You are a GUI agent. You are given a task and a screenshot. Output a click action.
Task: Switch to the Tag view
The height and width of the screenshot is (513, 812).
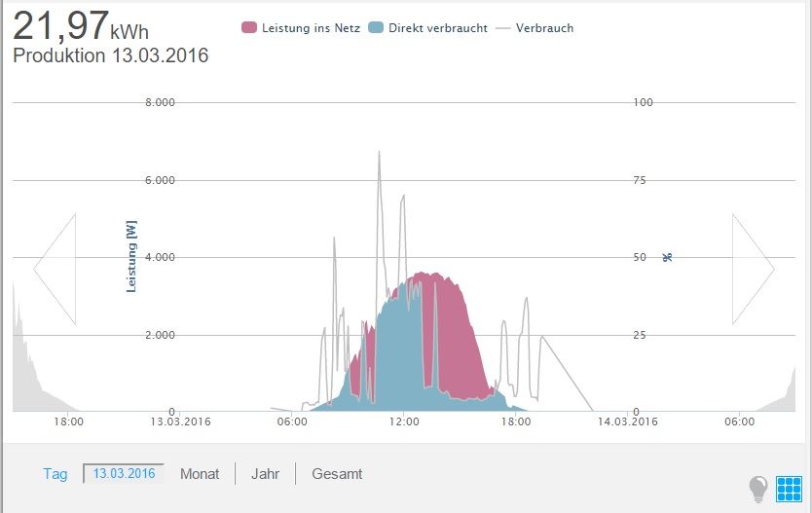point(55,474)
